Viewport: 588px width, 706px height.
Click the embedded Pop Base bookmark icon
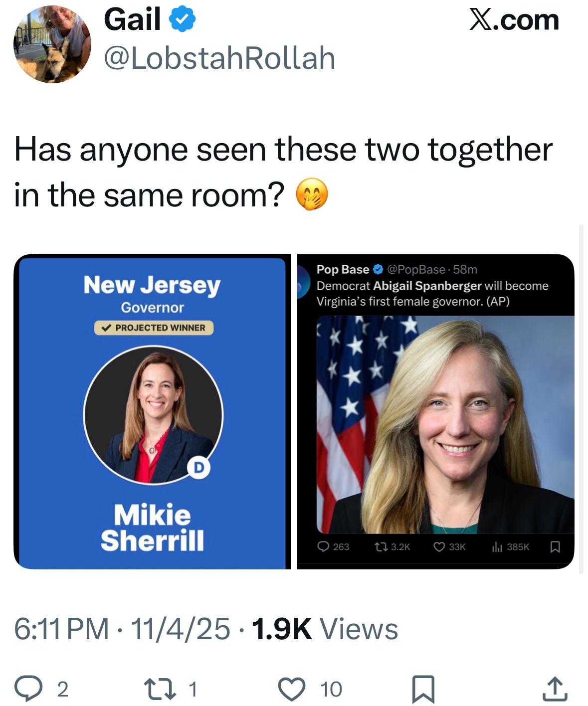[555, 547]
